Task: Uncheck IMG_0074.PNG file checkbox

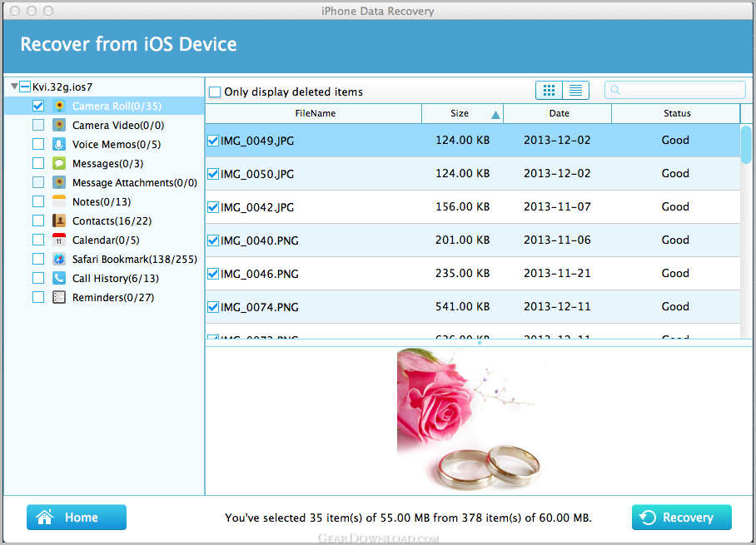Action: (x=212, y=307)
